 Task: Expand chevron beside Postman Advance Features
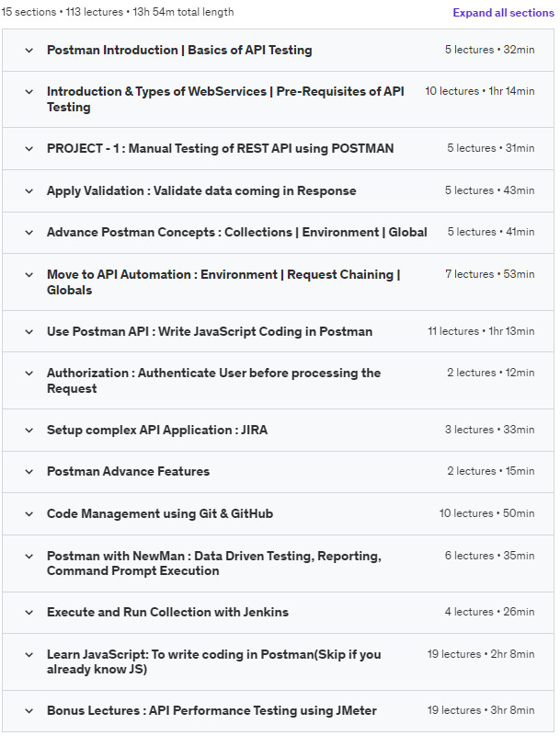(x=29, y=472)
